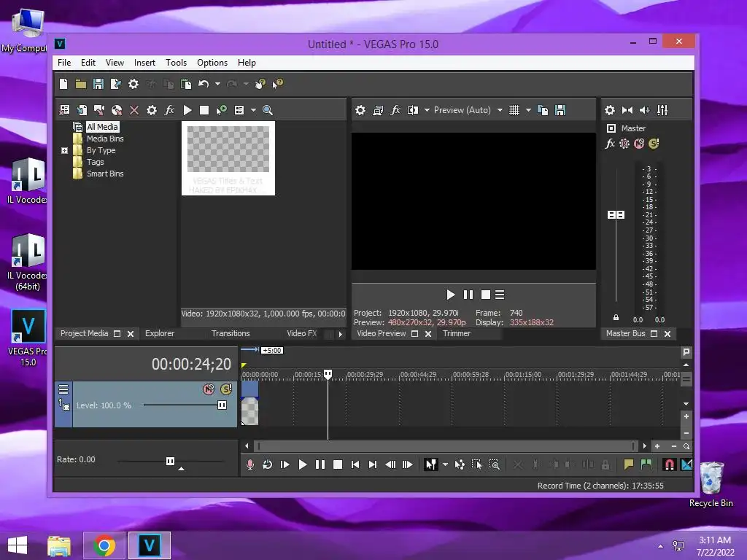This screenshot has width=747, height=560.
Task: Open Media FX in Project Media toolbar
Action: [169, 111]
